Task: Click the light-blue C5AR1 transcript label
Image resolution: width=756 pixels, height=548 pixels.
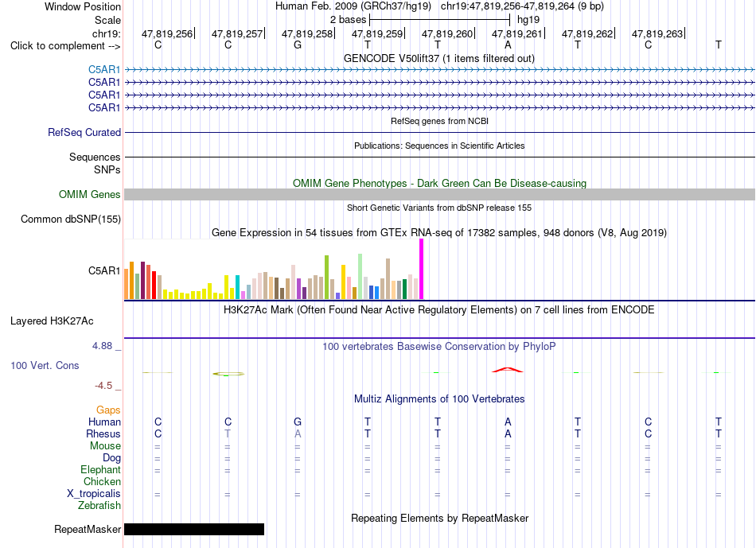Action: [104, 70]
